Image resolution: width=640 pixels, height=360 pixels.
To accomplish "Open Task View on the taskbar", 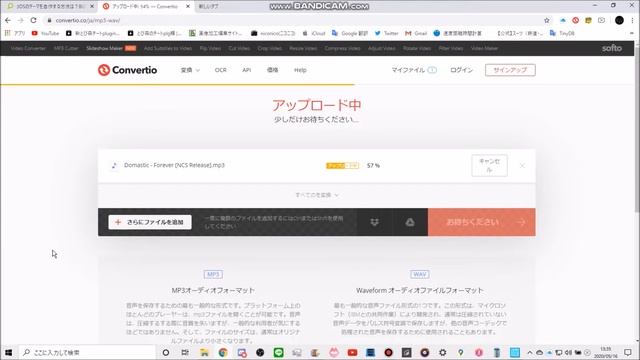I will pos(185,352).
